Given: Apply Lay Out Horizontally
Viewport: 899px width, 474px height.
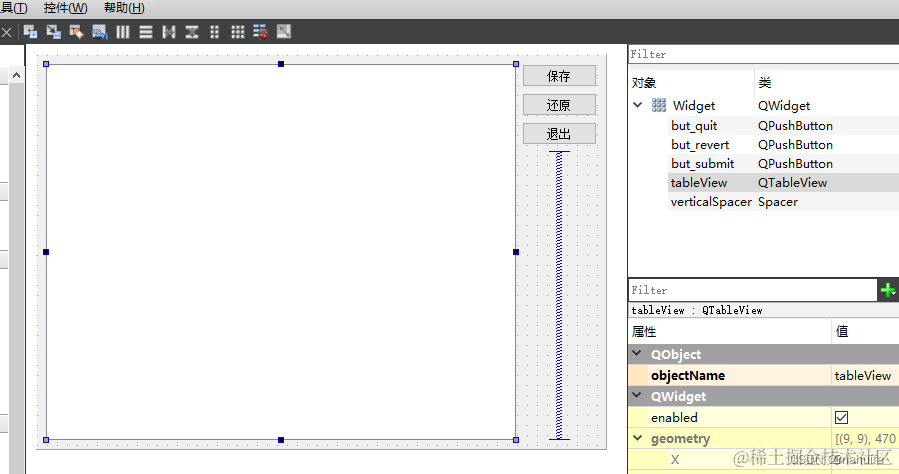Looking at the screenshot, I should [123, 32].
